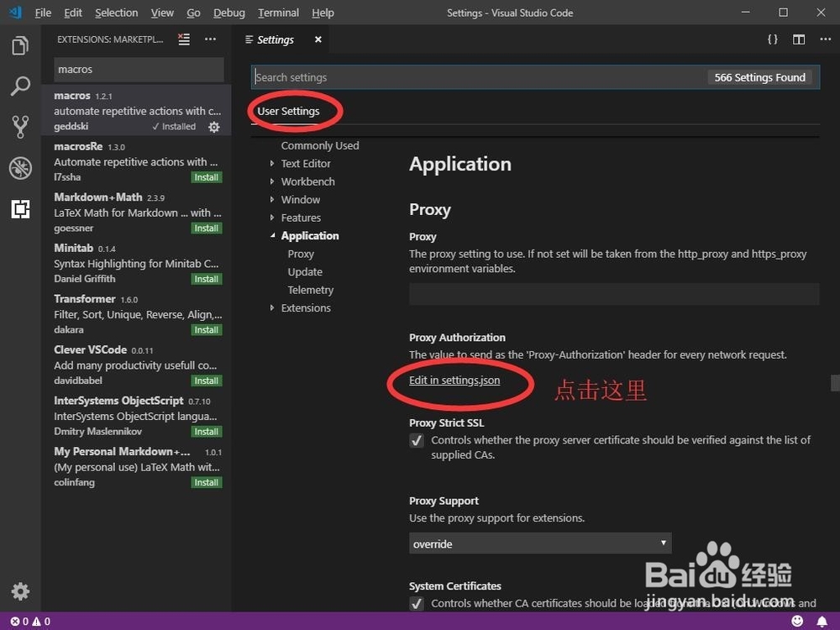Close the Settings editor tab
The height and width of the screenshot is (630, 840).
click(x=318, y=39)
